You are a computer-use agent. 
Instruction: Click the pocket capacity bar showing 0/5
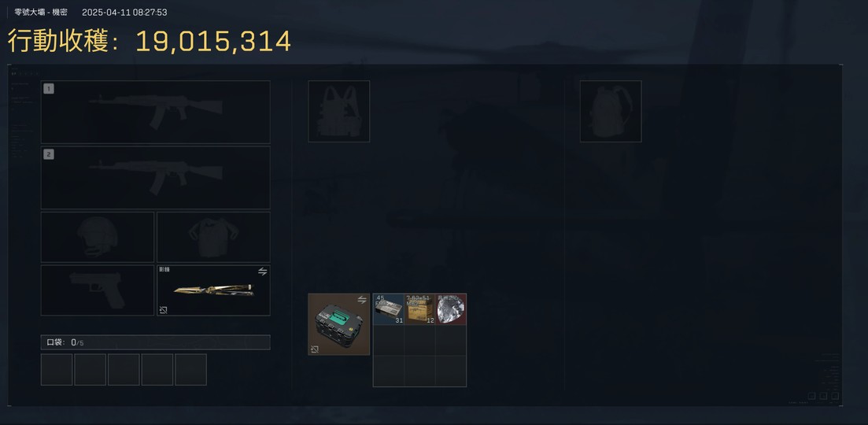coord(156,342)
